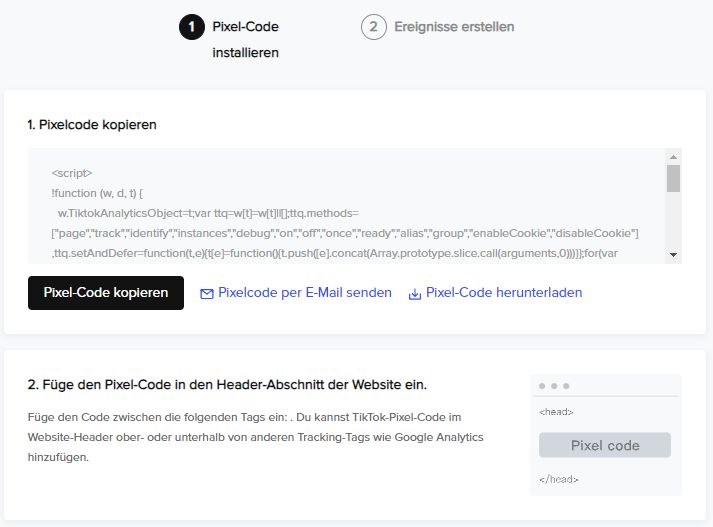Screen dimensions: 713x527
Task: Open 'Pixelcode per E-Mail senden' link
Action: pos(305,292)
